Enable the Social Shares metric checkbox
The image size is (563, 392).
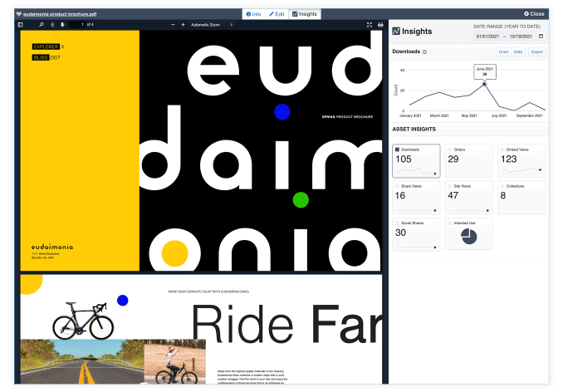pyautogui.click(x=397, y=223)
